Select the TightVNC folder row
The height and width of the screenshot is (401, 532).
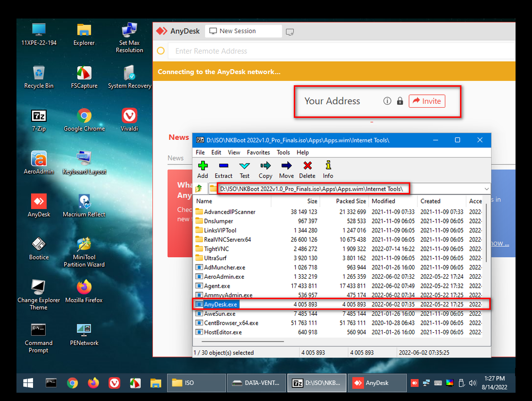coord(338,249)
